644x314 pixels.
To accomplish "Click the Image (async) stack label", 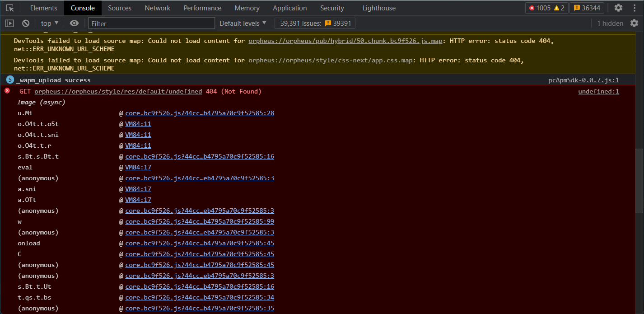I will (41, 102).
